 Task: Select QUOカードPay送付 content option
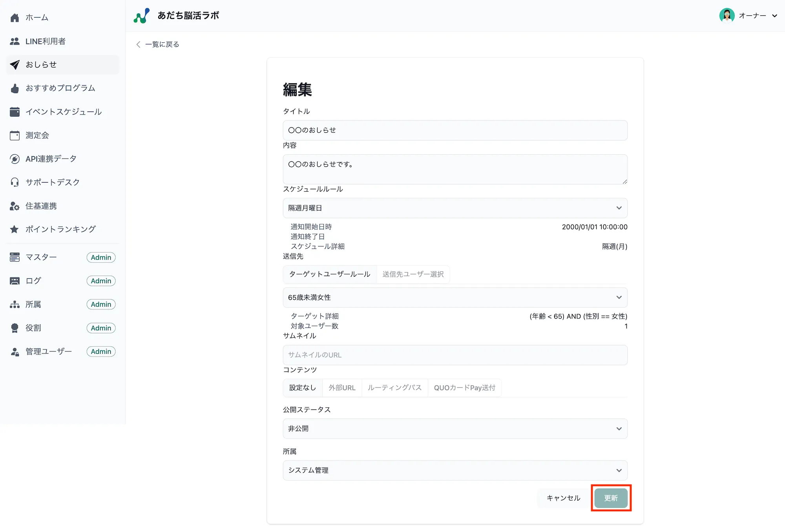pos(464,388)
